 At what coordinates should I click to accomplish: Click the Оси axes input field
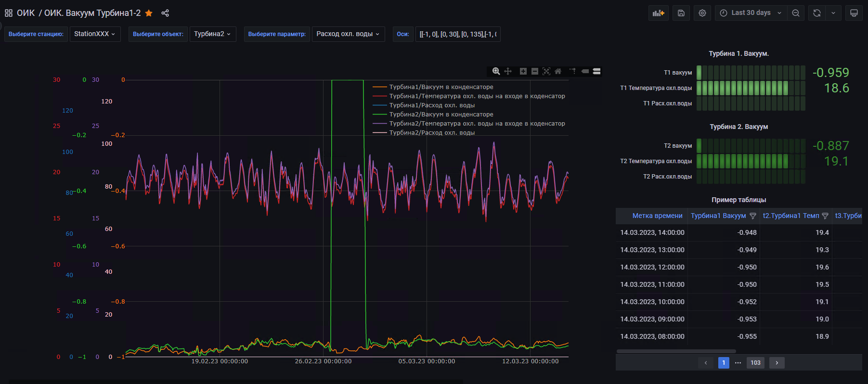(x=457, y=34)
